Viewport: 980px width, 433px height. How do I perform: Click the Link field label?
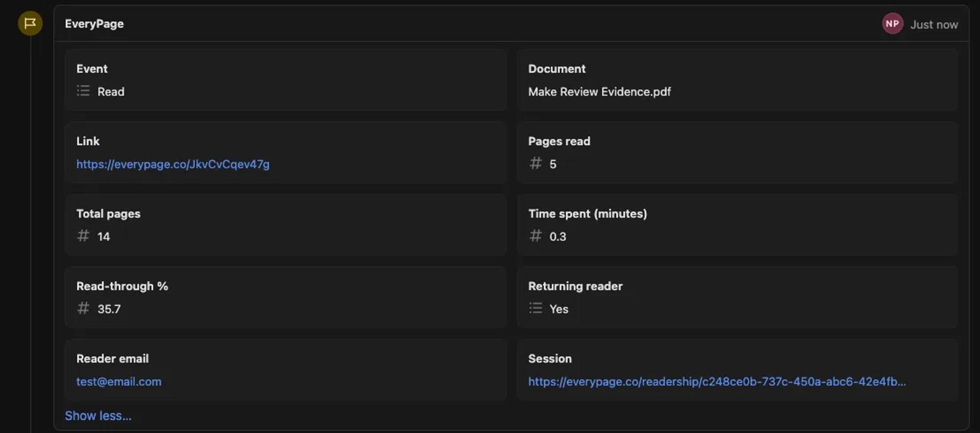click(88, 141)
